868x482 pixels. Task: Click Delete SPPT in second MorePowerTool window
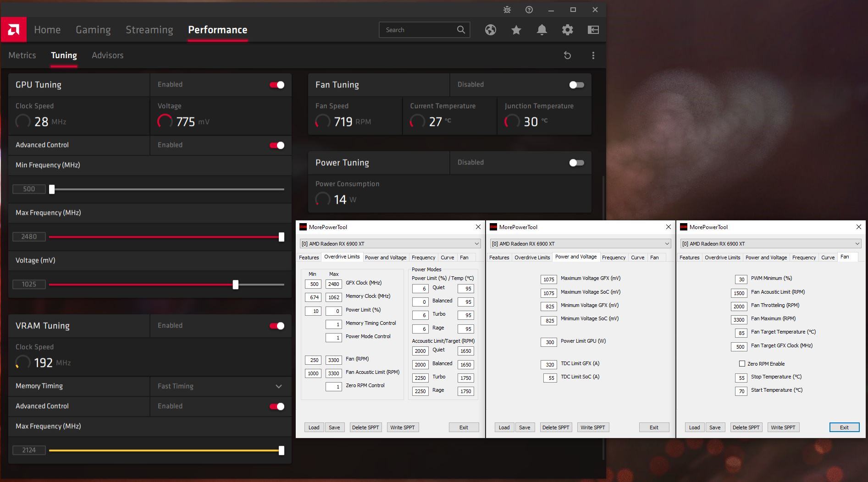tap(556, 427)
